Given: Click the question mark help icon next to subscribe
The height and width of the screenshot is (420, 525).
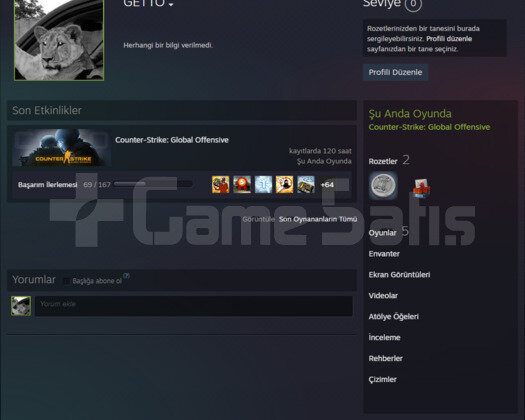Looking at the screenshot, I should (x=126, y=276).
